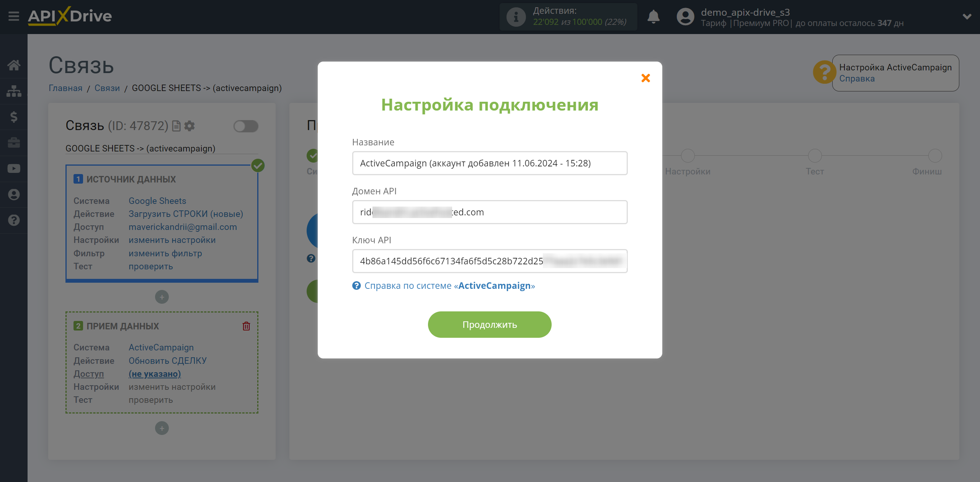
Task: Click the actions info icon
Action: coord(516,17)
